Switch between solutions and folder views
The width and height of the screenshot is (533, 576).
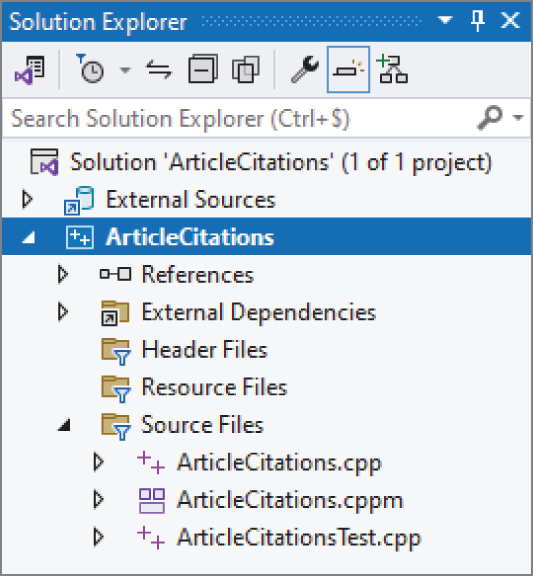click(29, 69)
